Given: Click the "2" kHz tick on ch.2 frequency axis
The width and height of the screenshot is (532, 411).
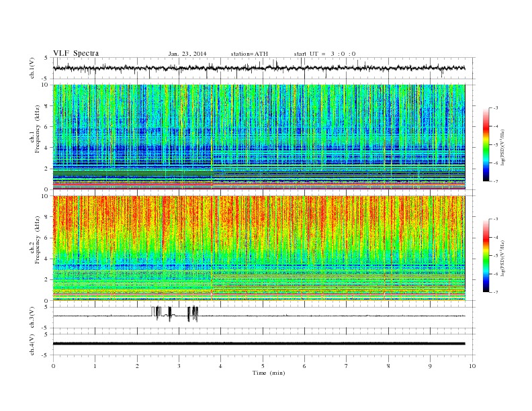Looking at the screenshot, I should [x=47, y=280].
